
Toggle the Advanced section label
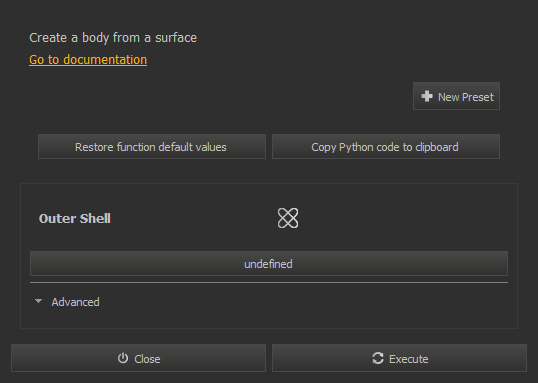click(x=75, y=302)
